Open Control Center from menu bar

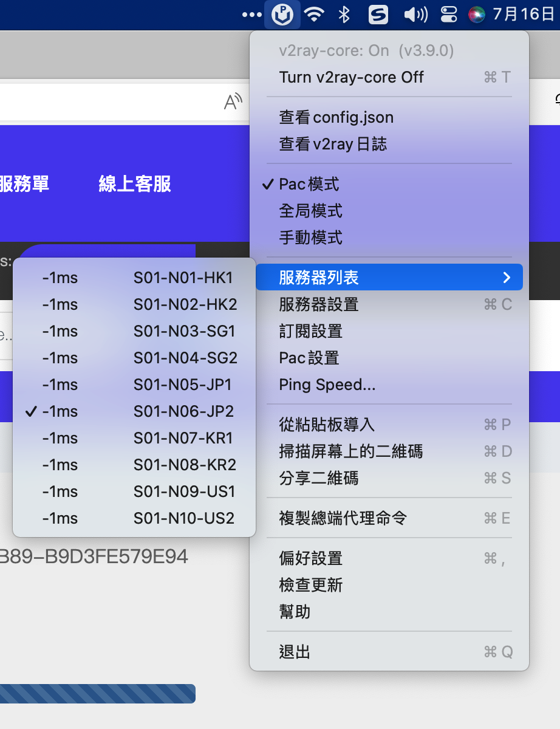pyautogui.click(x=449, y=15)
